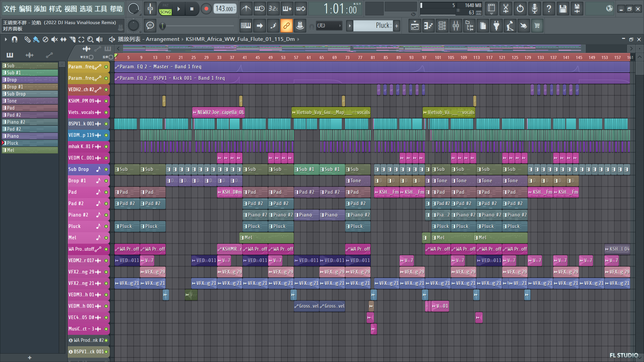Select the draw pencil tool in playlist
Viewport: 644px width, 362px height.
pos(27,39)
